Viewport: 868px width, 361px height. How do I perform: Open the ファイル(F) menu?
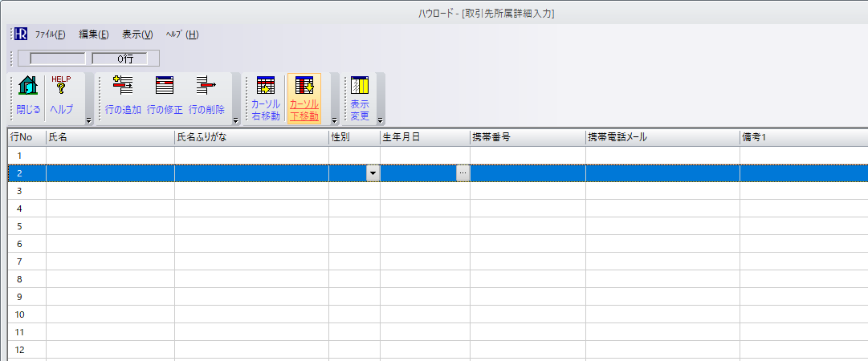point(50,34)
